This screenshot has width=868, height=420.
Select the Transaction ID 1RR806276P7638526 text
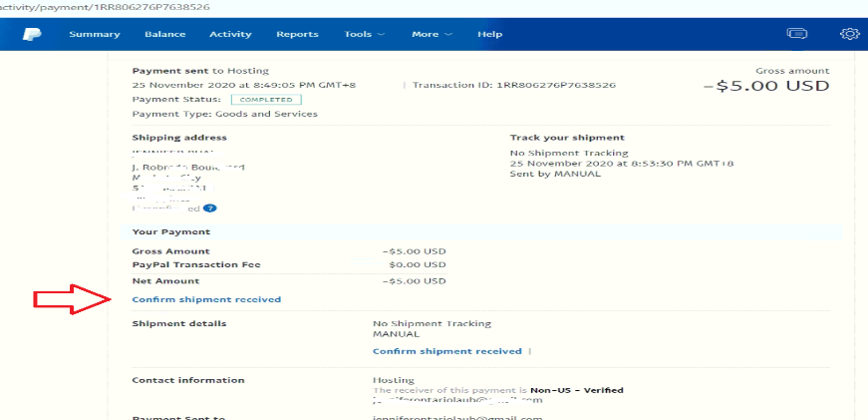pos(514,86)
